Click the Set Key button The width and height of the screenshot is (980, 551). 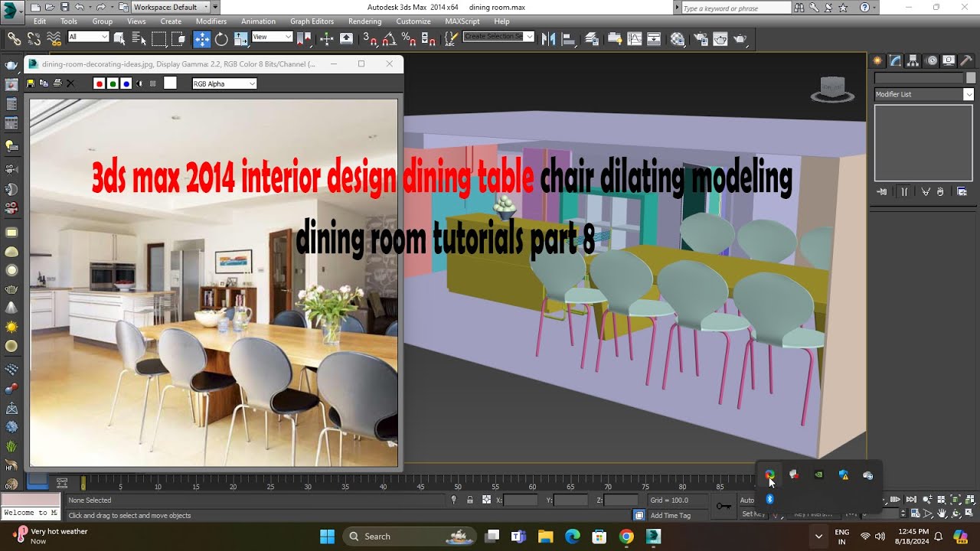tap(753, 514)
